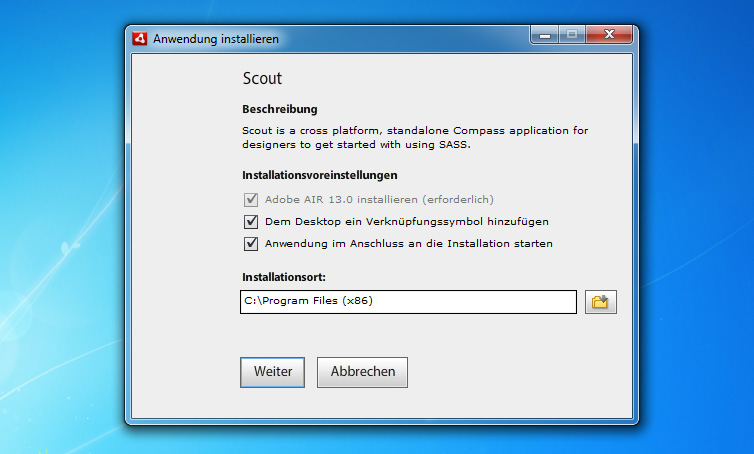This screenshot has height=454, width=754.
Task: Close the Anwendung installieren dialog
Action: (609, 35)
